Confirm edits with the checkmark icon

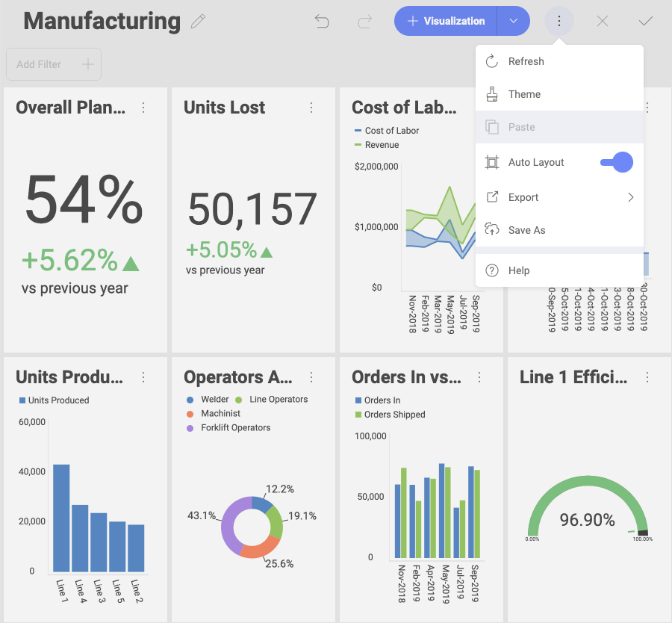645,22
